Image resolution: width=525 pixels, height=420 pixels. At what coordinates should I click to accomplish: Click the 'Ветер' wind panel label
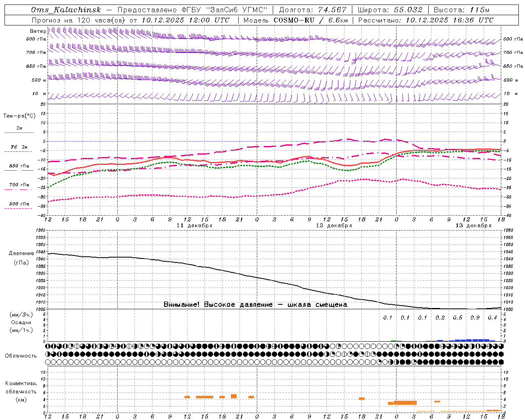pos(38,31)
